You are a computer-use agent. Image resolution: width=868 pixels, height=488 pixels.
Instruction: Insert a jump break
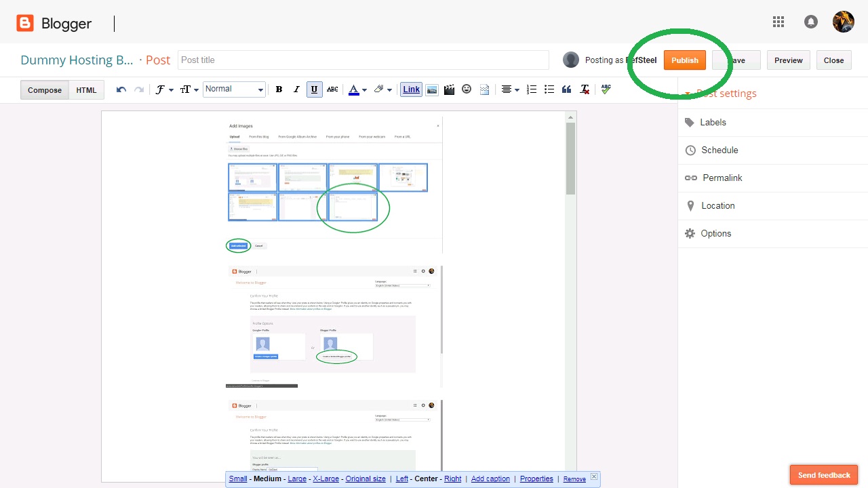click(x=484, y=89)
